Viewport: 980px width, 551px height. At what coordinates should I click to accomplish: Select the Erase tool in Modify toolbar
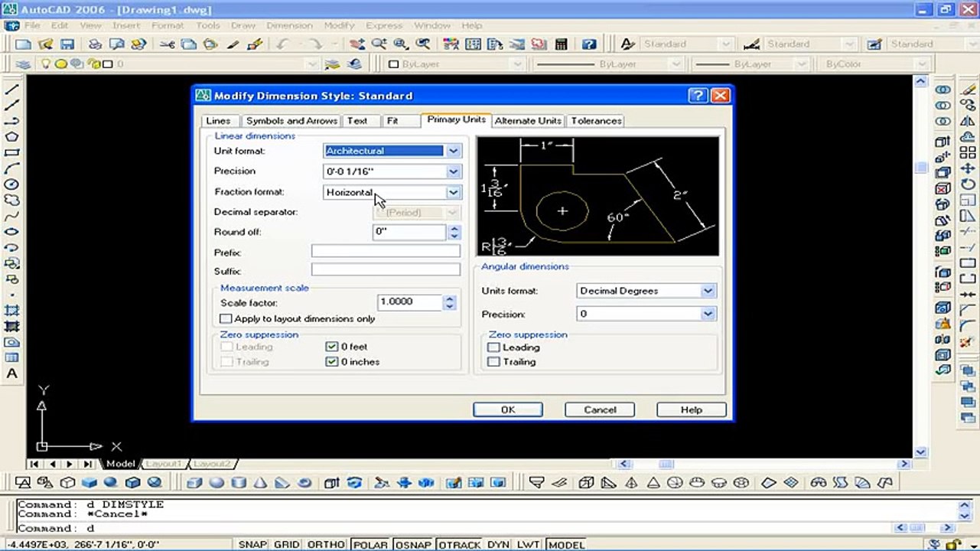[x=967, y=90]
